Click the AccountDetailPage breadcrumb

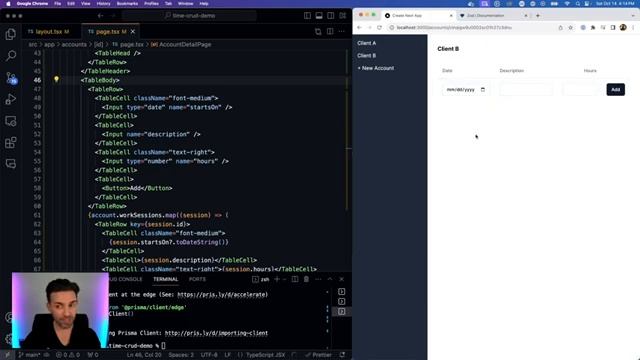tap(185, 44)
